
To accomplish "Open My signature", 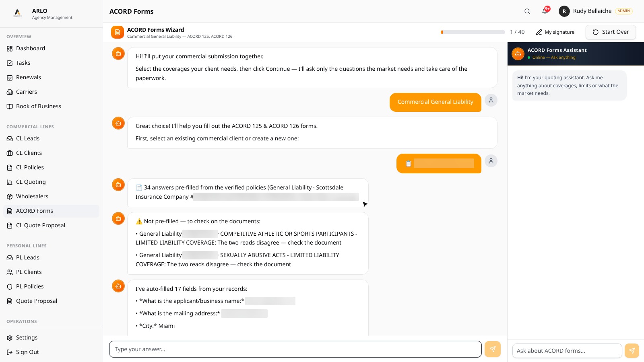I will pyautogui.click(x=555, y=32).
